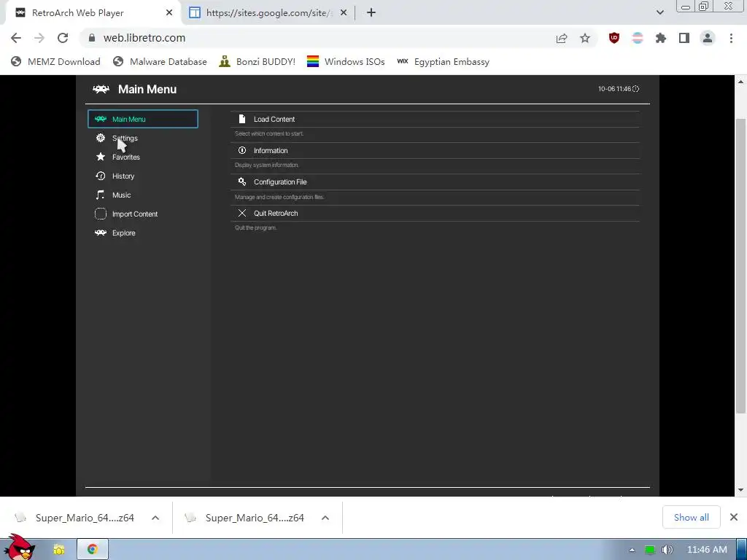Open the Configuration File entry
The width and height of the screenshot is (747, 560).
click(435, 182)
